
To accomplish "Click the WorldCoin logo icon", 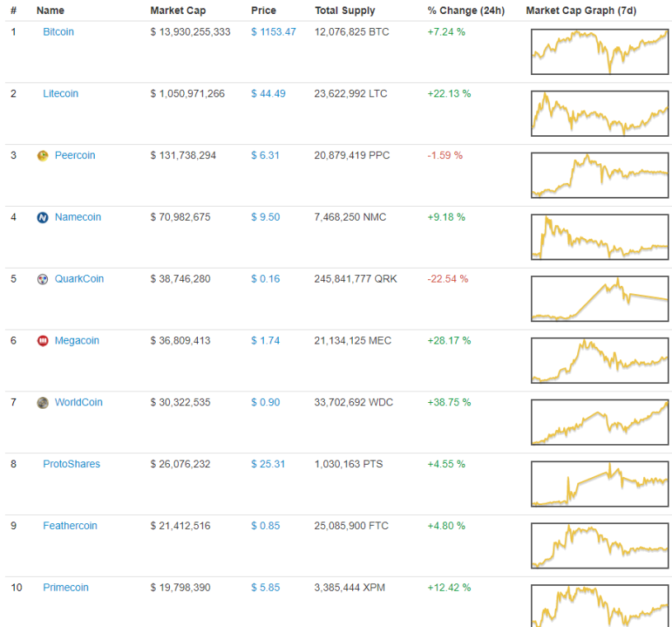I will click(x=42, y=403).
